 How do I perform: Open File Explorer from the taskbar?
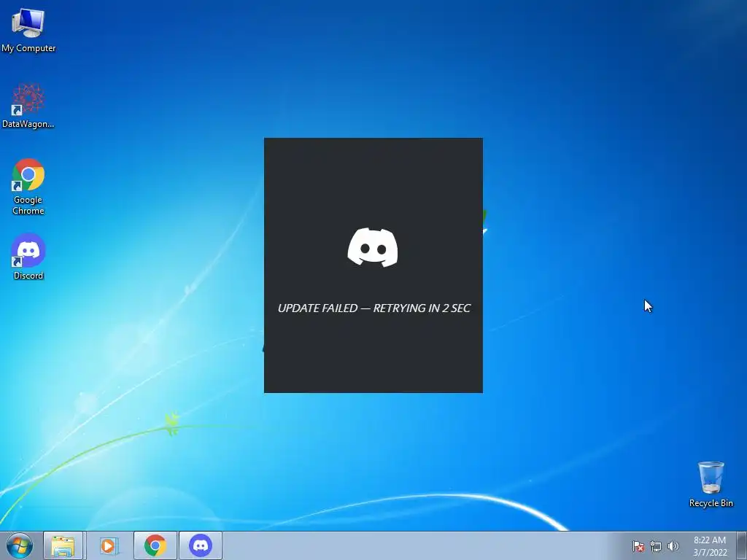63,545
